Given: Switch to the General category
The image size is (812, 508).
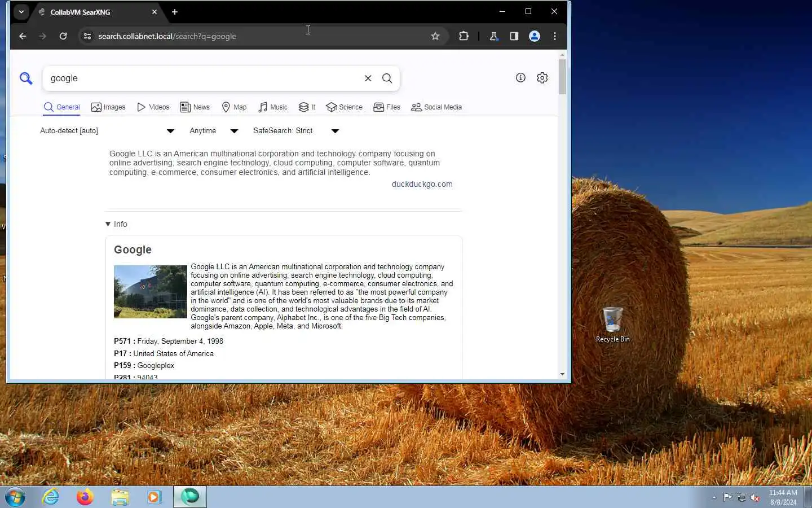Looking at the screenshot, I should pos(62,107).
